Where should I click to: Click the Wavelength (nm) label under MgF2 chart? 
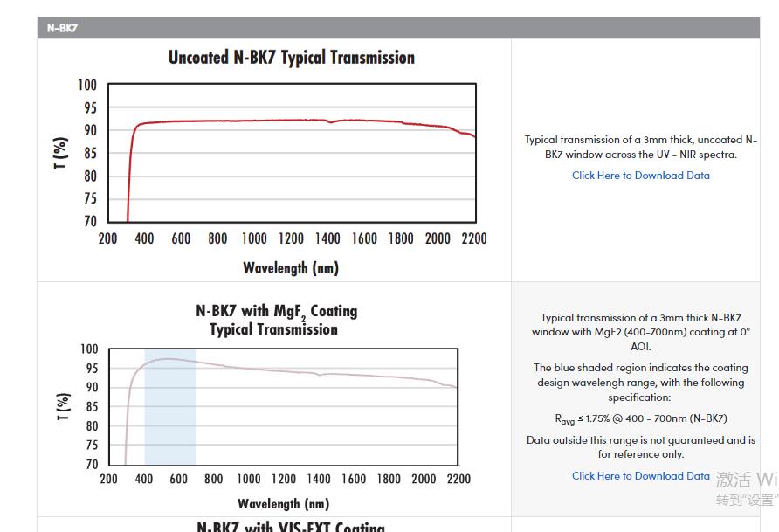283,503
